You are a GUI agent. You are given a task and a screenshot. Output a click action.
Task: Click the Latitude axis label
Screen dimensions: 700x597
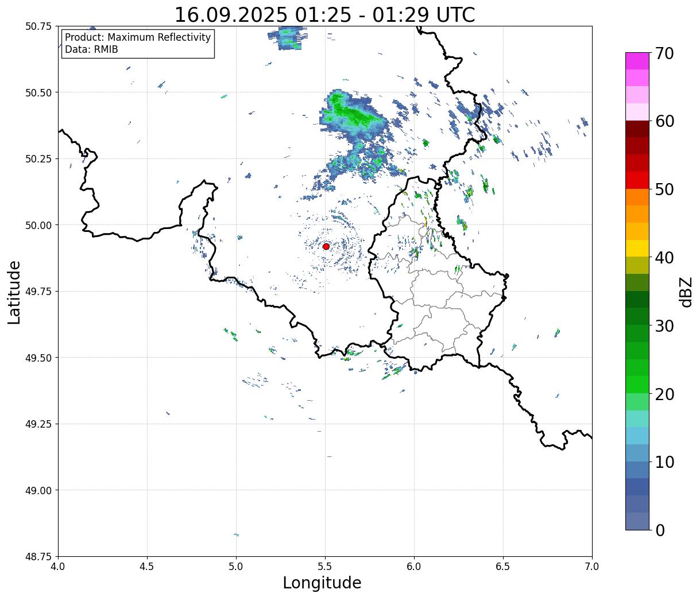pos(14,292)
